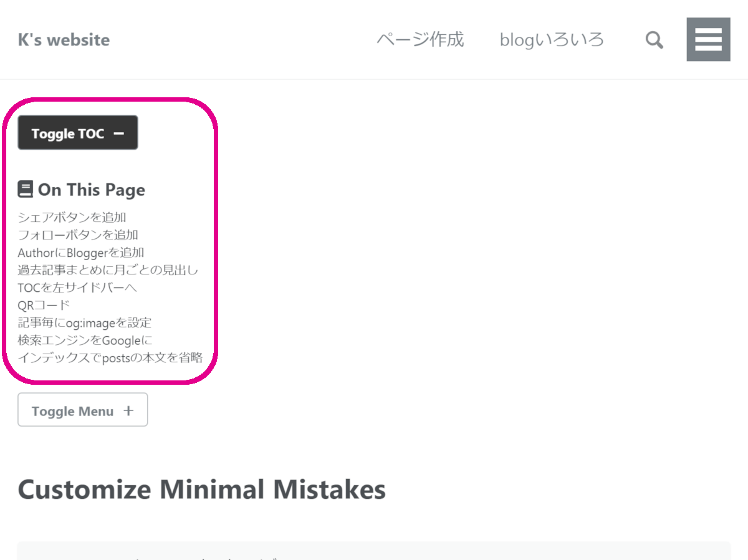Collapse the table of contents via Toggle TOC
Screen dimensions: 748x560
(77, 133)
